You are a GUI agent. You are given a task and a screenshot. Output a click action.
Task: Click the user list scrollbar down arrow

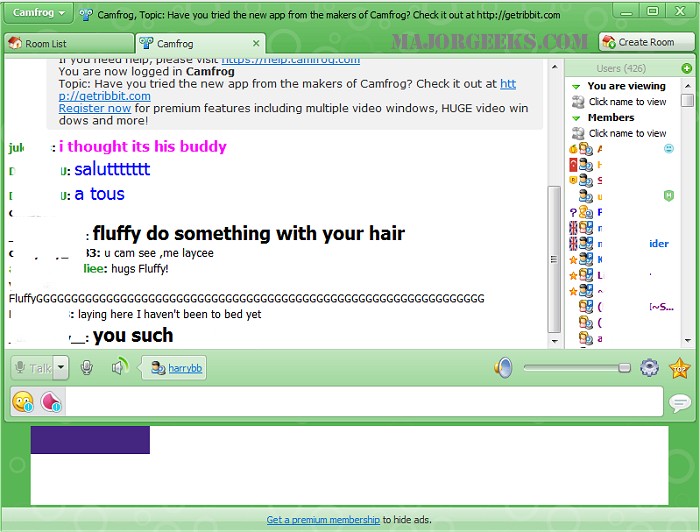(688, 341)
